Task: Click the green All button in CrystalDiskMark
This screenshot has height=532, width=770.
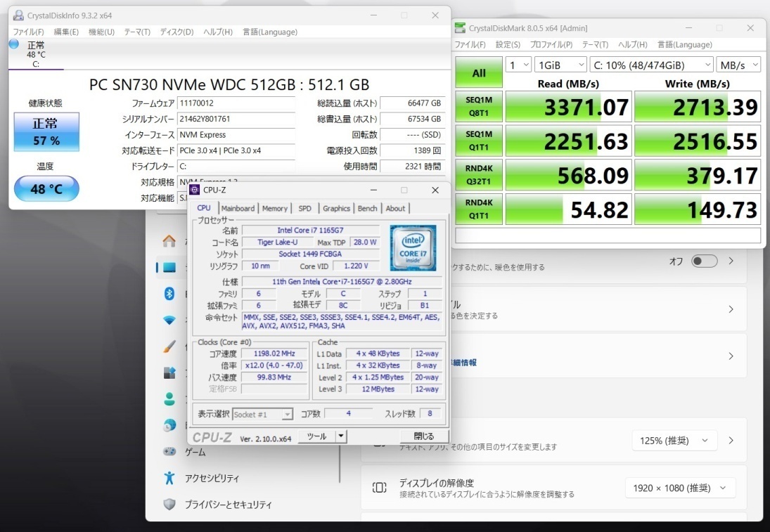Action: tap(479, 72)
